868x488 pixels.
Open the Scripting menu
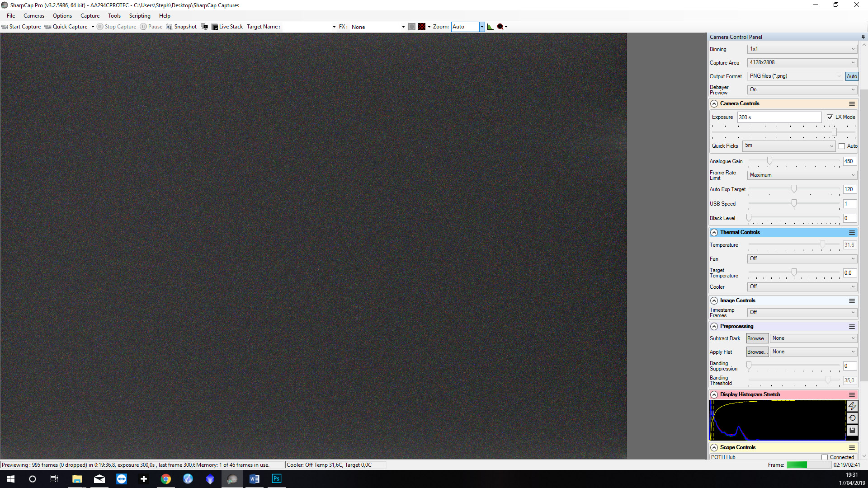pyautogui.click(x=140, y=16)
